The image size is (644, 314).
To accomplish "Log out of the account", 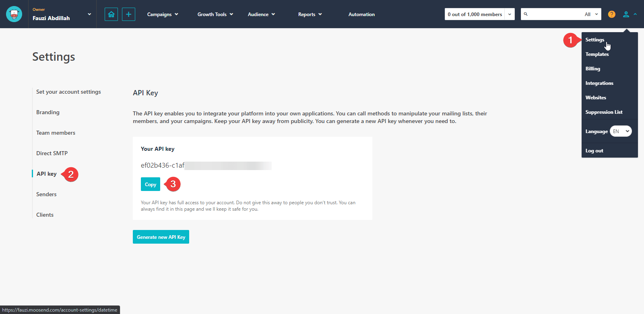I will [594, 151].
